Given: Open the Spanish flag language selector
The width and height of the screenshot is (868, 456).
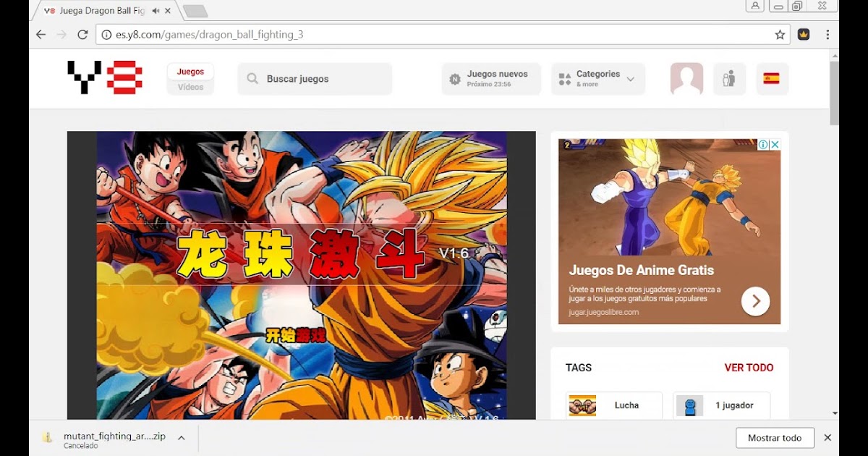Looking at the screenshot, I should [772, 79].
